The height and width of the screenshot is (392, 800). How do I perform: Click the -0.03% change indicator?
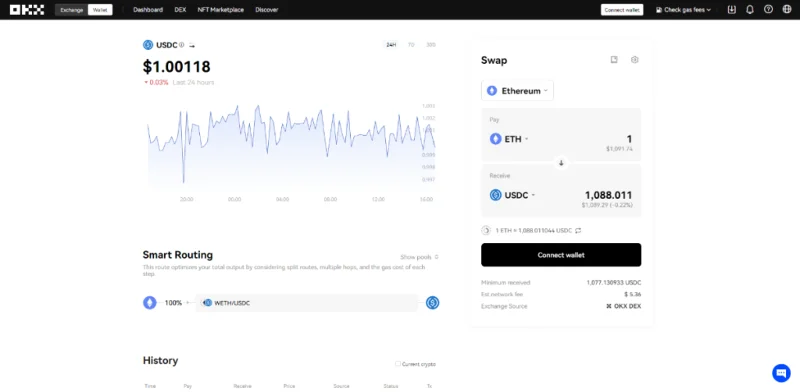[156, 82]
